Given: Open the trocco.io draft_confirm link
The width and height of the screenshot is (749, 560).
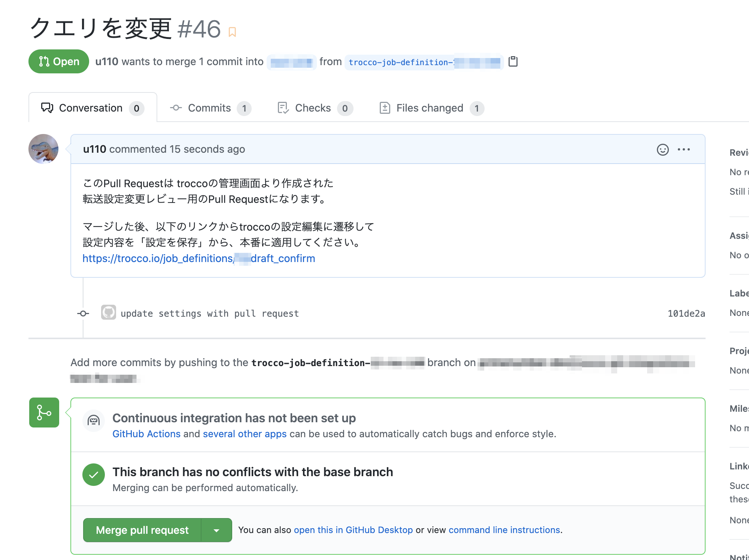Looking at the screenshot, I should point(198,258).
